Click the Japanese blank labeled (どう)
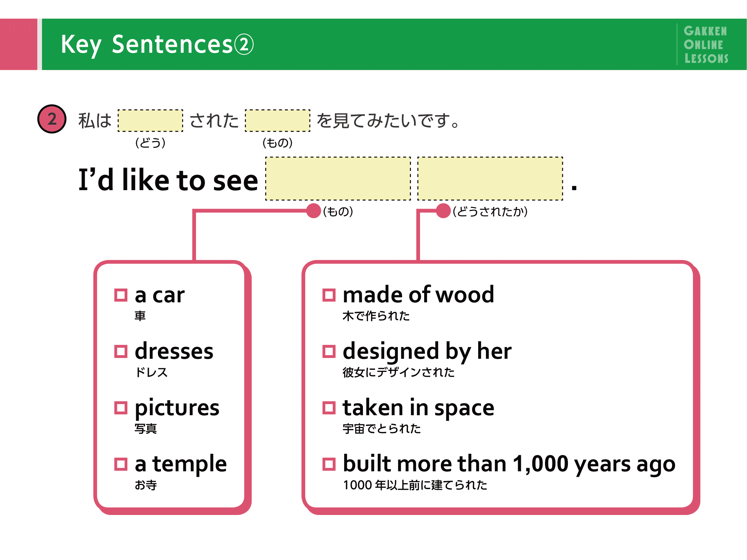The height and width of the screenshot is (560, 747). (x=150, y=121)
